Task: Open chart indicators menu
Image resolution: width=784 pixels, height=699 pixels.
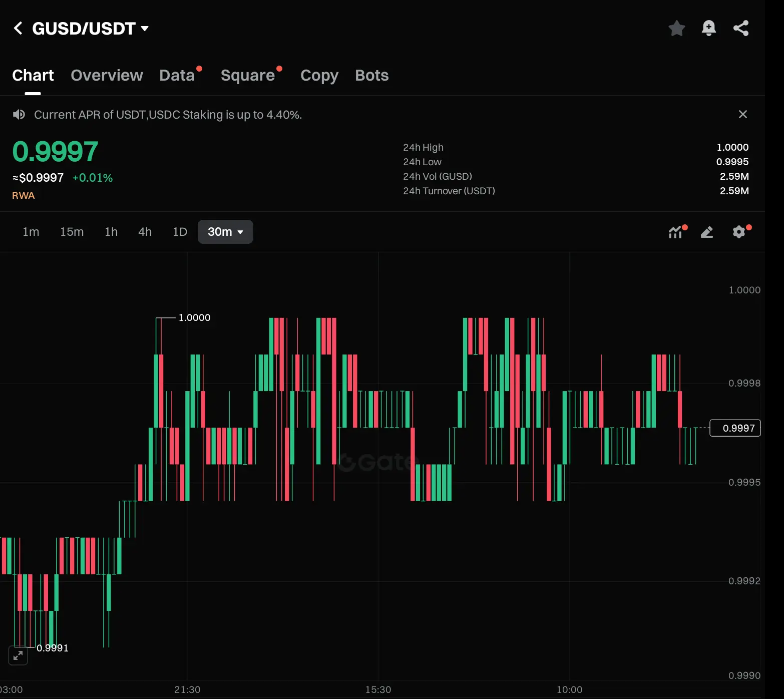Action: click(676, 232)
